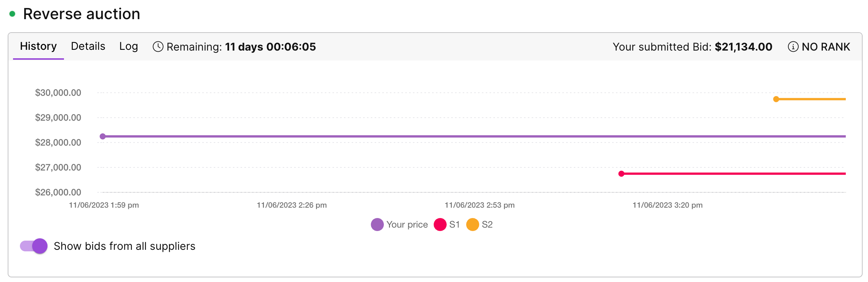
Task: Click the info icon next to NO RANK
Action: pyautogui.click(x=793, y=47)
